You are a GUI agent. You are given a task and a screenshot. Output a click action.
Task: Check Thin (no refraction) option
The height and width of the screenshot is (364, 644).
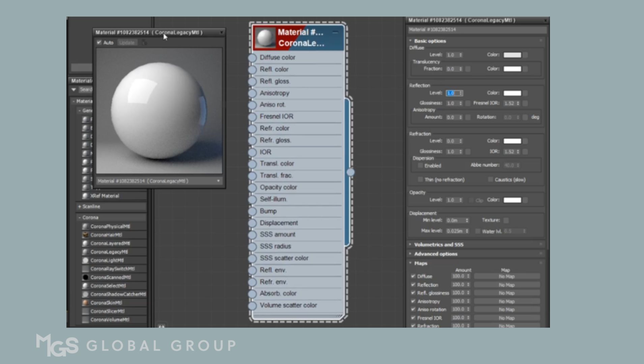(x=420, y=180)
